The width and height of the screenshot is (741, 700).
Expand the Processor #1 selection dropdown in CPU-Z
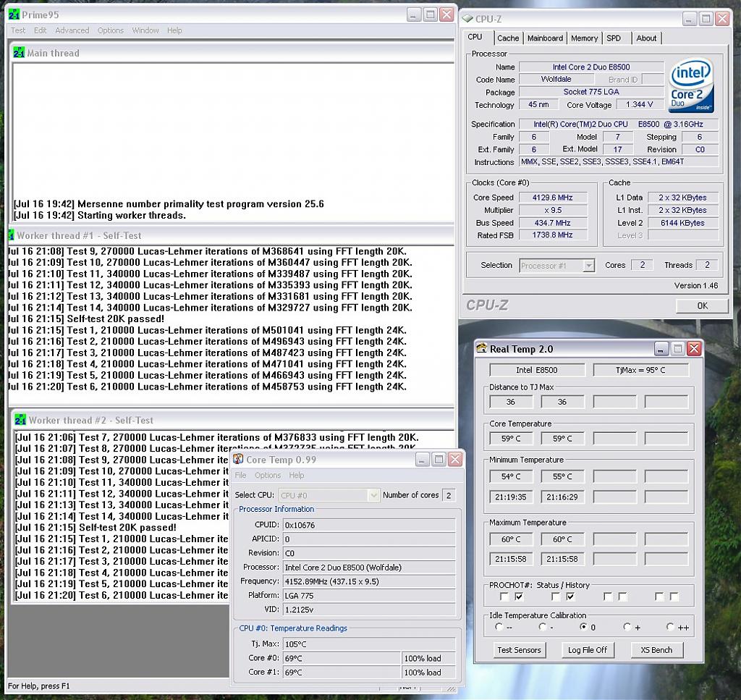pyautogui.click(x=588, y=266)
